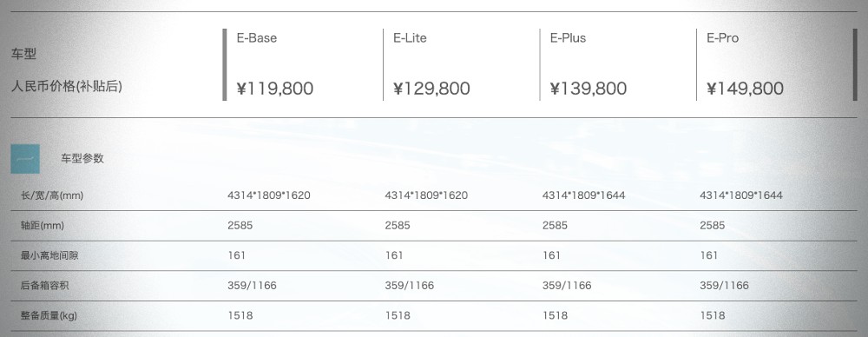The height and width of the screenshot is (337, 868).
Task: Select the E-Base model column header
Action: tap(257, 38)
